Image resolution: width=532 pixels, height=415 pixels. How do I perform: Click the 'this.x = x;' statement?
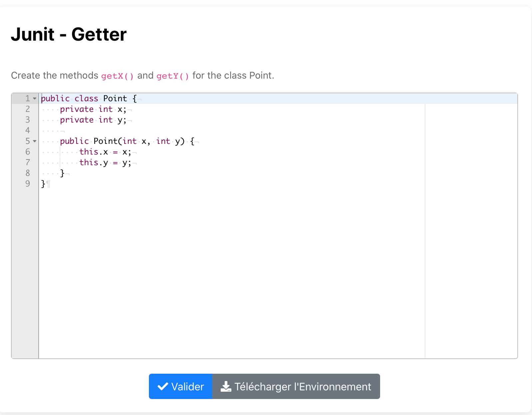(x=105, y=152)
